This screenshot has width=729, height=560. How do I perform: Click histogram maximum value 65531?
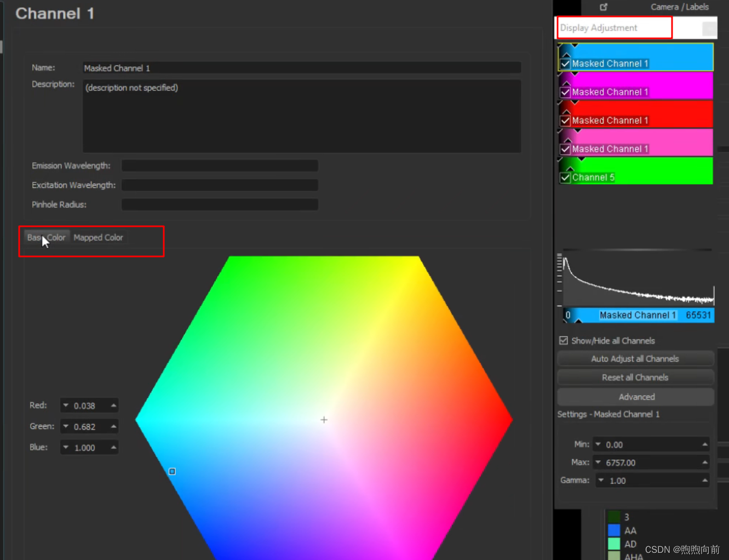coord(698,315)
